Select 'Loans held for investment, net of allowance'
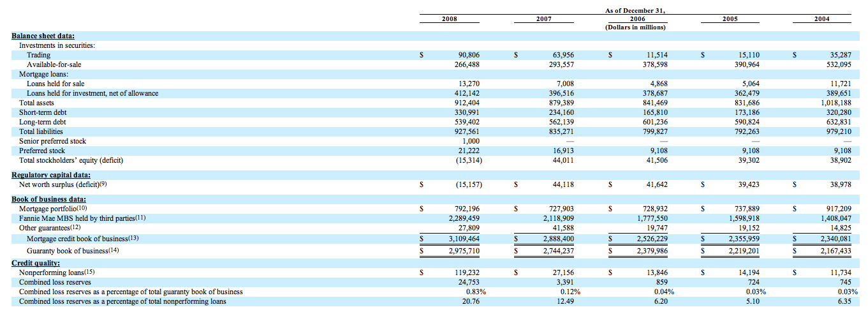This screenshot has height=314, width=868. pyautogui.click(x=92, y=93)
